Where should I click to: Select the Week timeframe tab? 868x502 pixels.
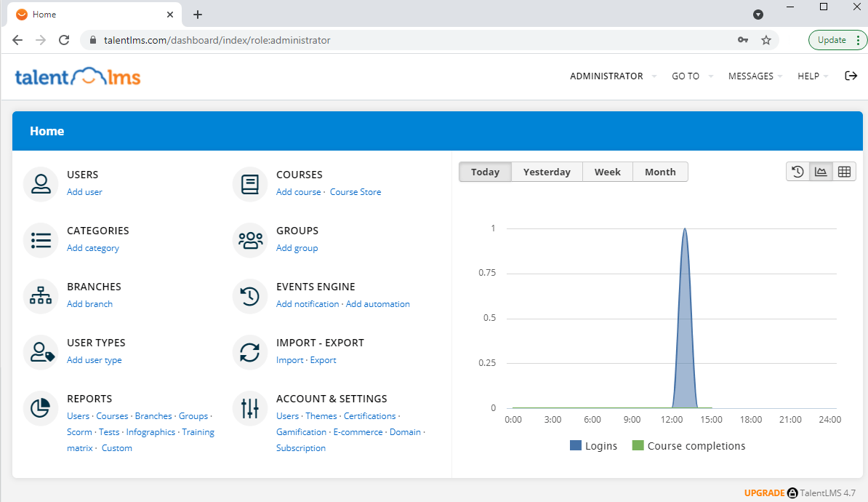607,172
